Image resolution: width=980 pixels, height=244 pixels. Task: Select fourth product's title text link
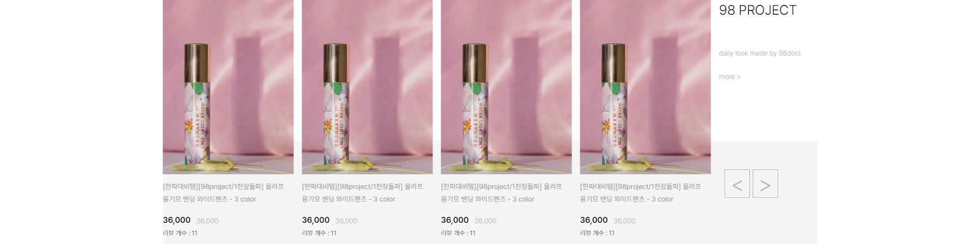641,193
